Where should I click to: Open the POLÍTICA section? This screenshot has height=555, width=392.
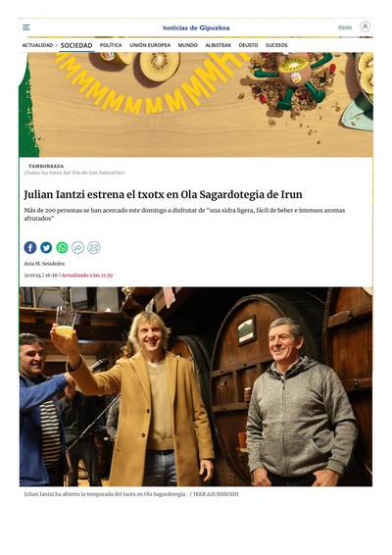click(x=111, y=45)
